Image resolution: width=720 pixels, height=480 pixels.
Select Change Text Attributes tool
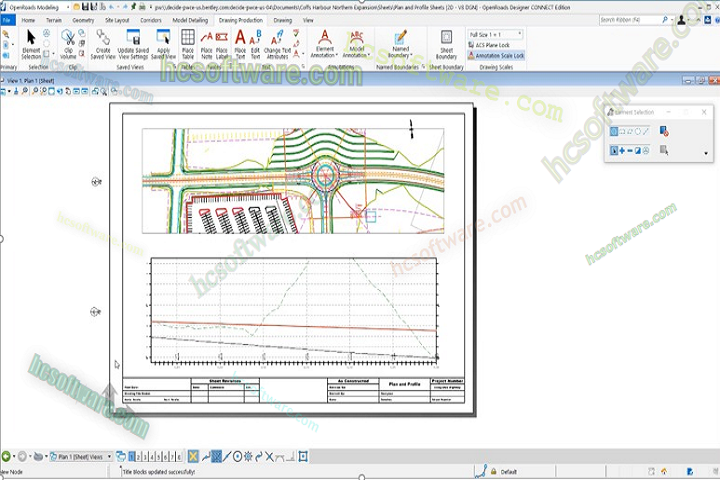click(277, 44)
